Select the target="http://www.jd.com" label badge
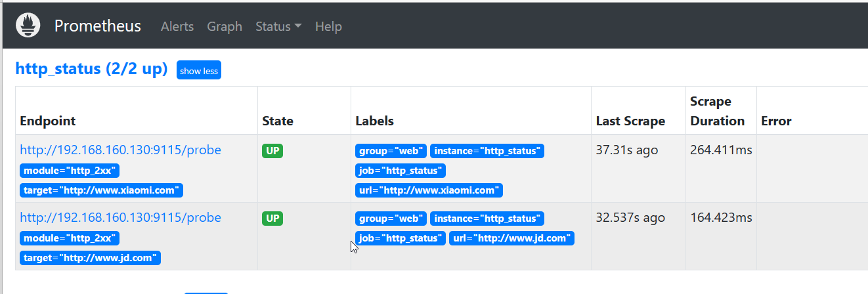This screenshot has height=294, width=868. (x=90, y=258)
